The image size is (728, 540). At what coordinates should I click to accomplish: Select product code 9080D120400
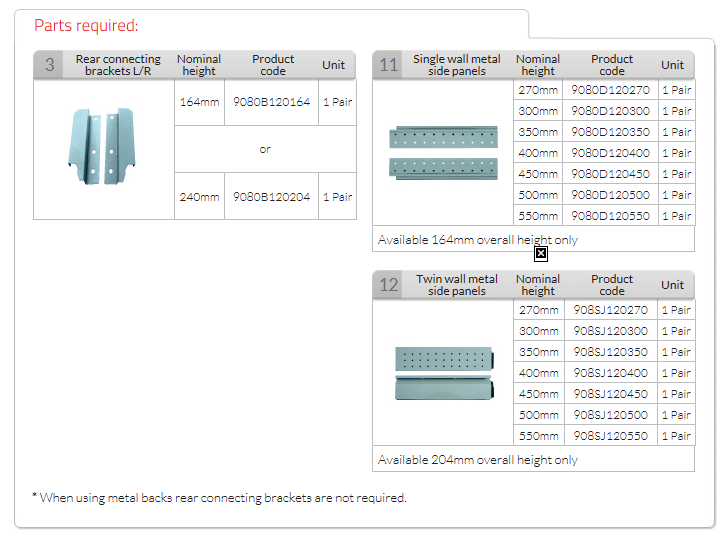coord(610,153)
